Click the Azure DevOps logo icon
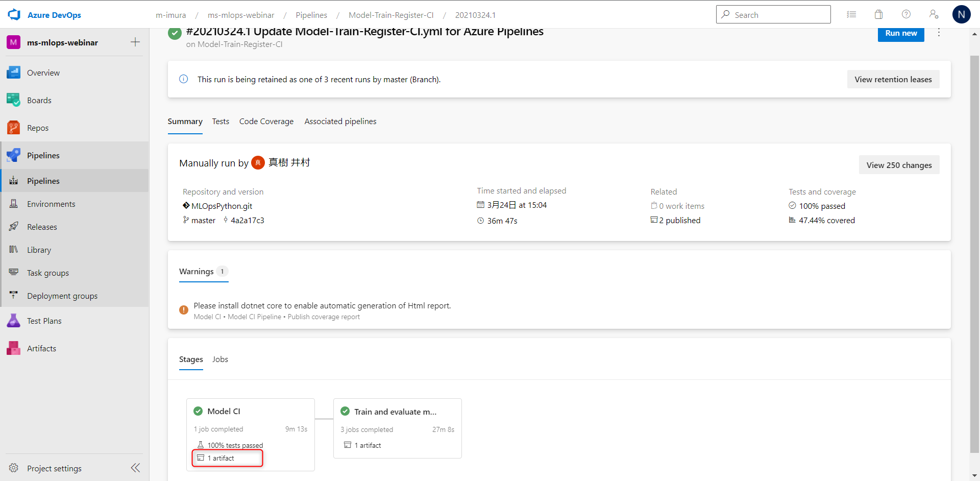The image size is (980, 481). [x=14, y=15]
